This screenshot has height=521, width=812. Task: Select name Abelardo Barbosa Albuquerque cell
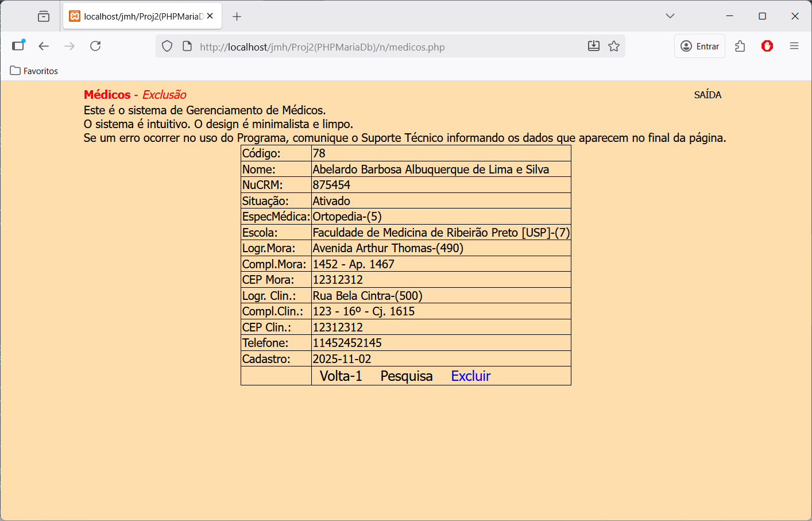441,169
